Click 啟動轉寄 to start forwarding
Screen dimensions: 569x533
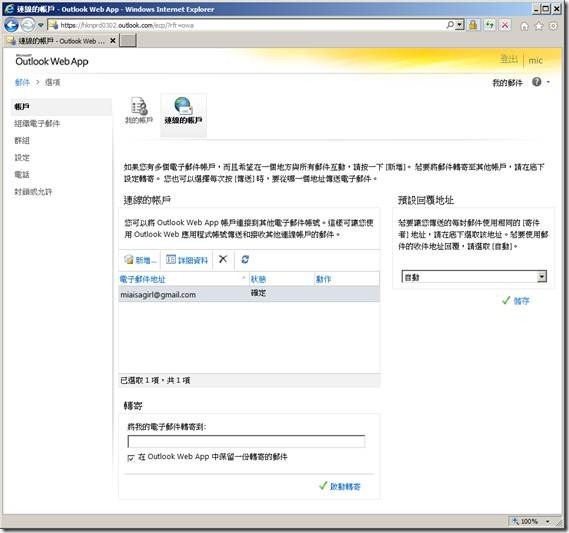340,486
